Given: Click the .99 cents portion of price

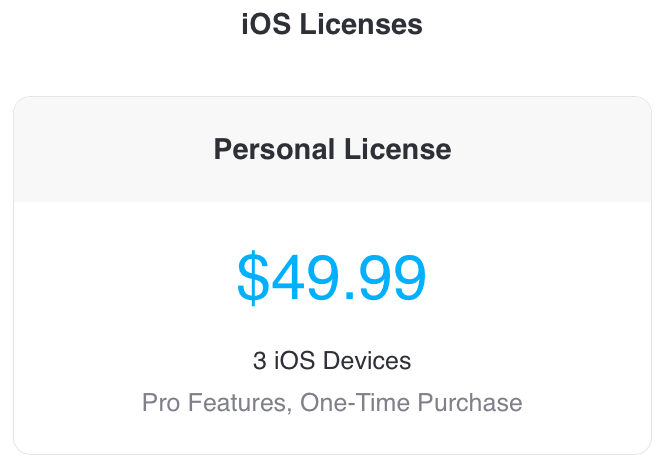Looking at the screenshot, I should [385, 277].
